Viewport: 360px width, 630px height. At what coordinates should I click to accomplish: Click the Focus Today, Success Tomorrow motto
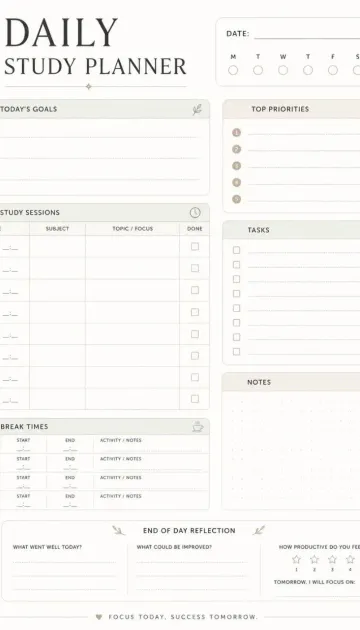183,617
